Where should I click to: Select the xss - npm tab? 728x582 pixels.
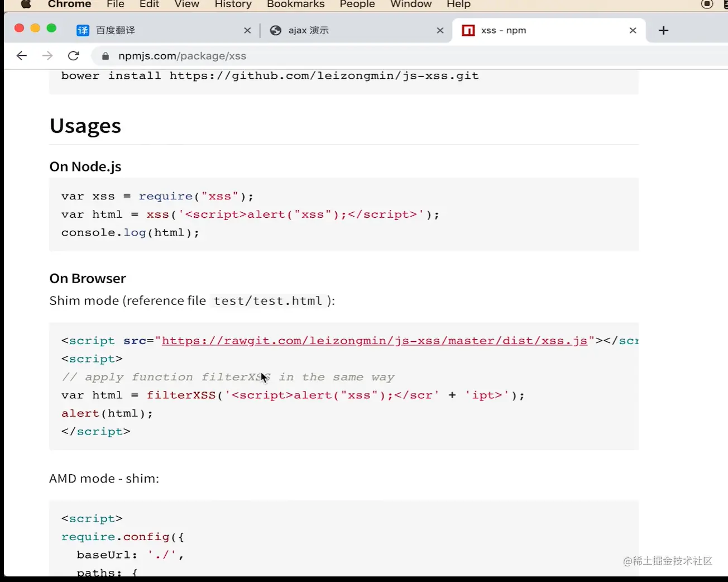tap(549, 30)
